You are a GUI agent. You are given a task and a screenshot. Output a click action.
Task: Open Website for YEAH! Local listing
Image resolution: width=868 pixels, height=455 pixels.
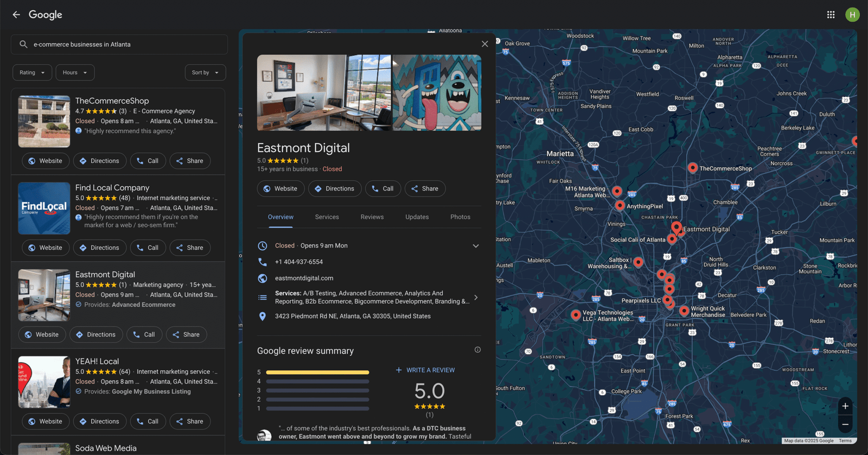[46, 421]
